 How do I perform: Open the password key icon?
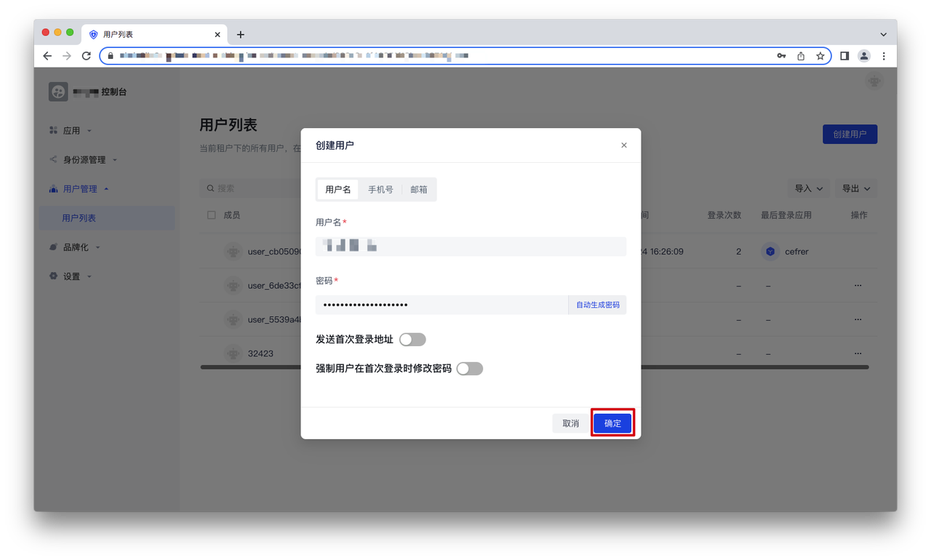[781, 56]
